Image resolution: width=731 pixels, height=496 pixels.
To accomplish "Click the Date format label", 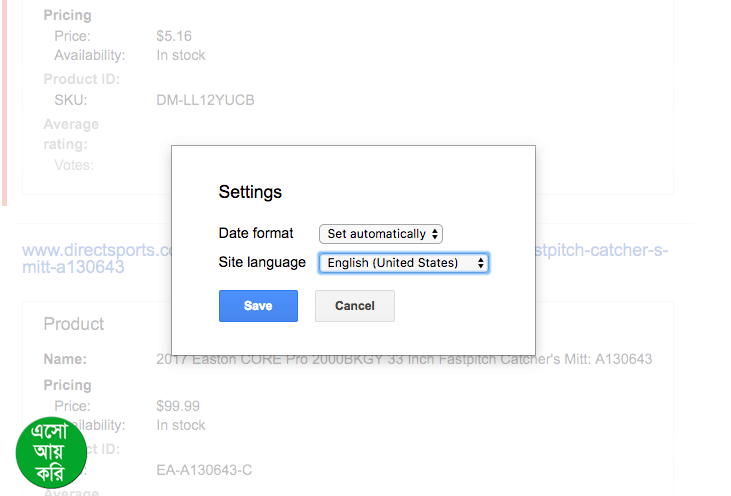I will click(256, 233).
